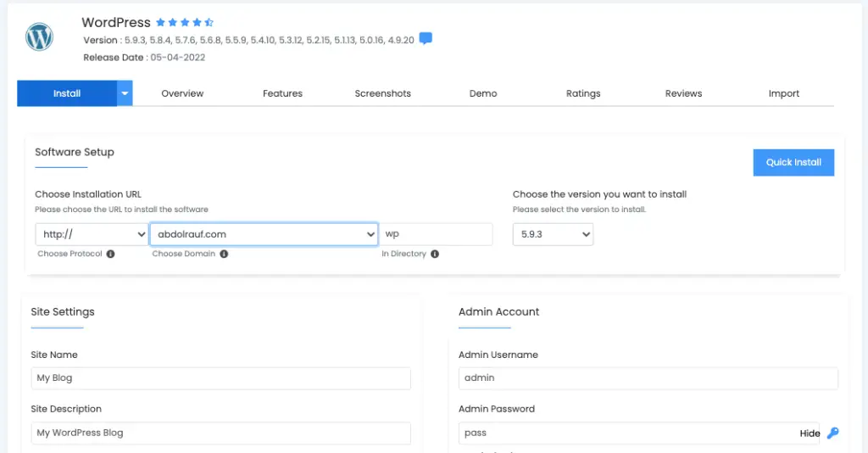Open the Import tab
Screen dimensions: 868x453
pos(784,93)
